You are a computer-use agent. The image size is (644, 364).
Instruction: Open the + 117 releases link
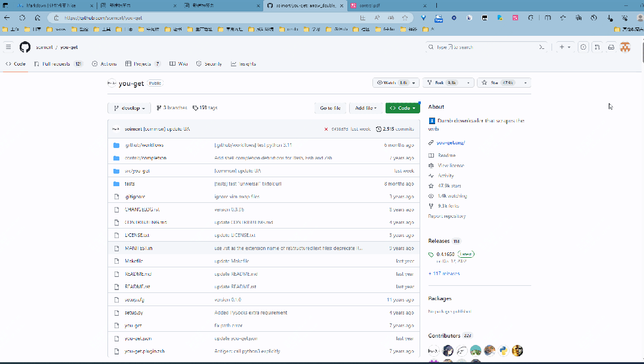click(444, 274)
